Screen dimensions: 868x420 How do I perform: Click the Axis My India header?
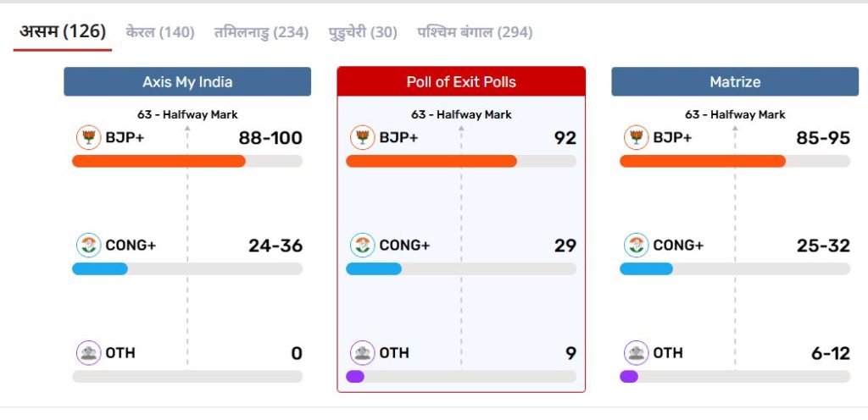coord(187,82)
